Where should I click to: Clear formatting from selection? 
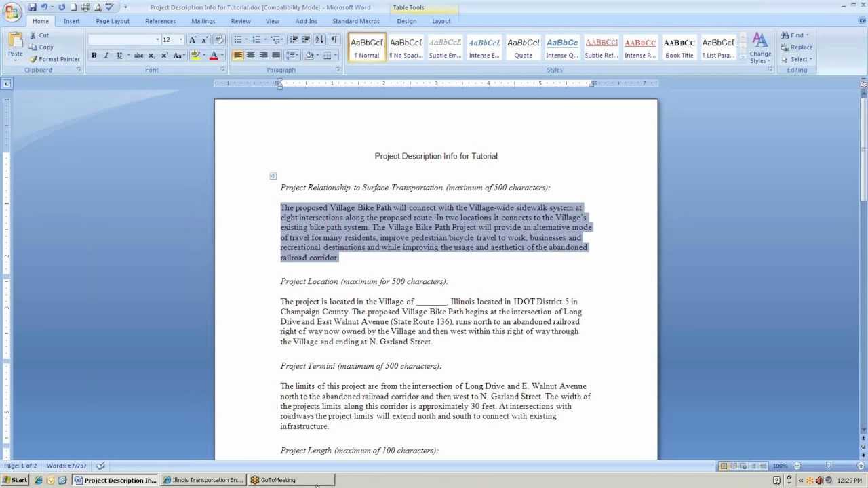coord(219,40)
